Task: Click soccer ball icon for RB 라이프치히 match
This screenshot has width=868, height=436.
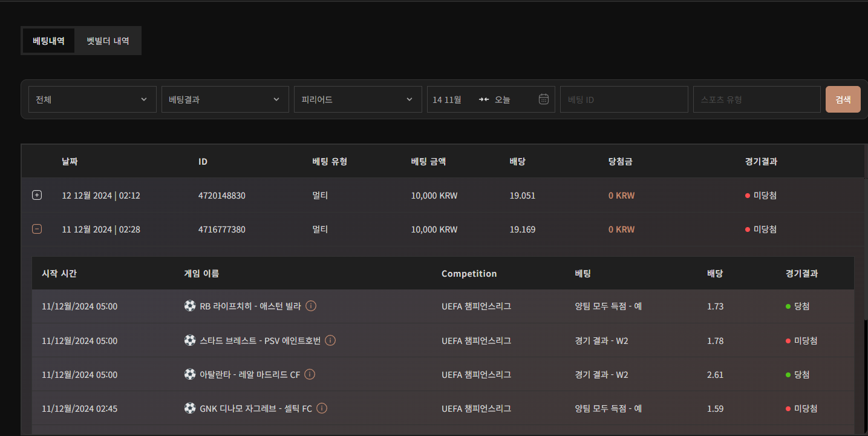Action: click(x=190, y=306)
